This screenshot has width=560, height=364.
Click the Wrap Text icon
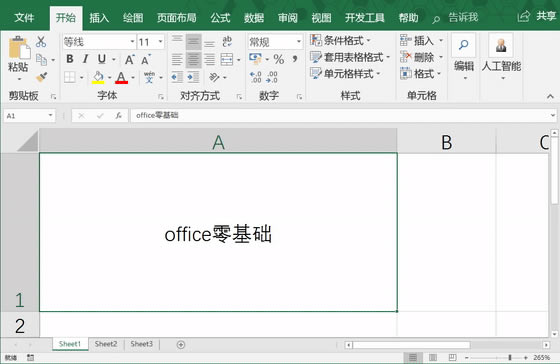click(x=227, y=42)
